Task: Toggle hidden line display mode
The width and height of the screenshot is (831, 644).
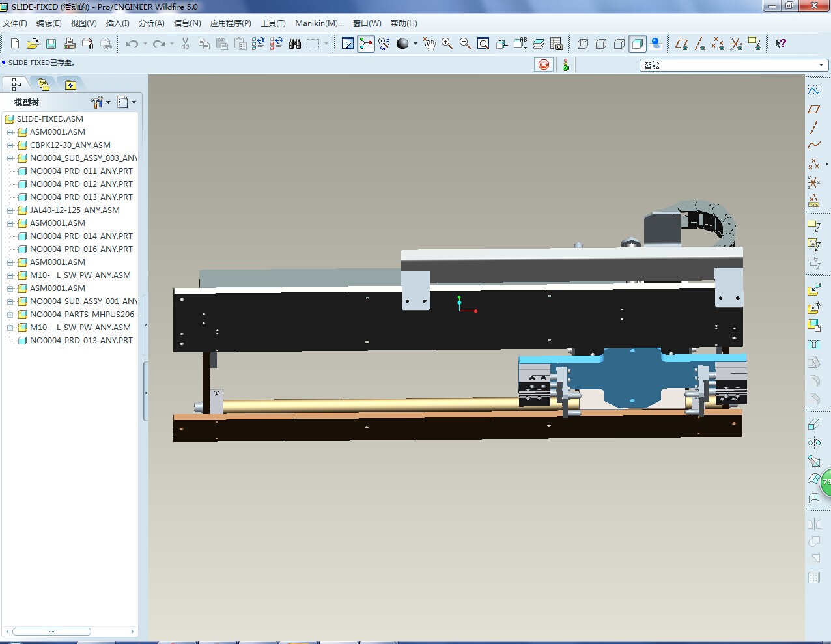Action: (x=601, y=44)
